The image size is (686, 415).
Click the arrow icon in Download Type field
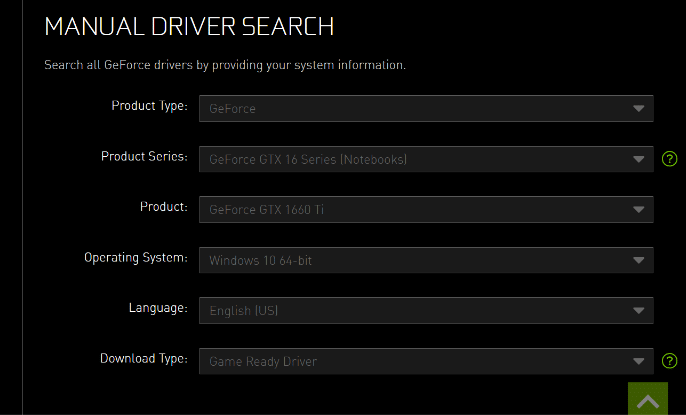coord(638,361)
